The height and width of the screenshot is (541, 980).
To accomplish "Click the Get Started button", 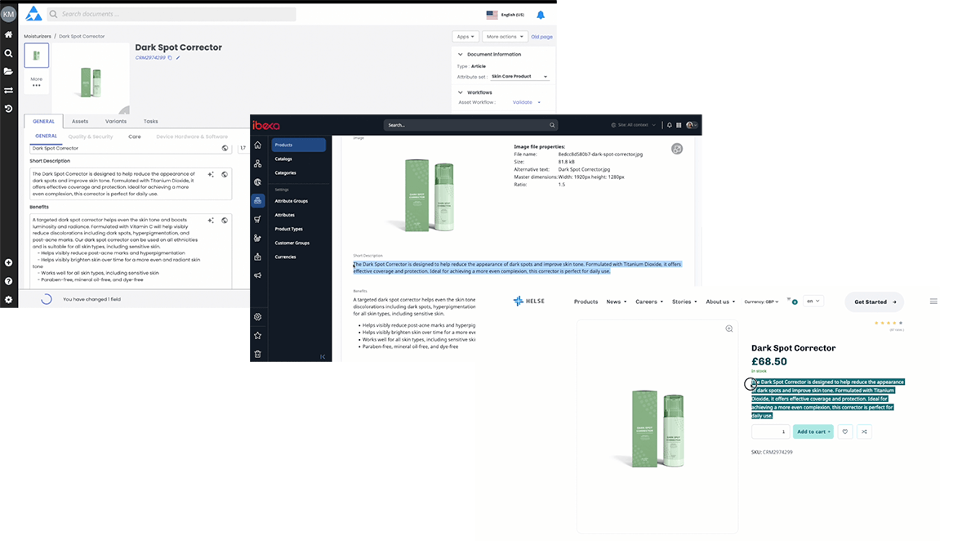I will (x=874, y=302).
